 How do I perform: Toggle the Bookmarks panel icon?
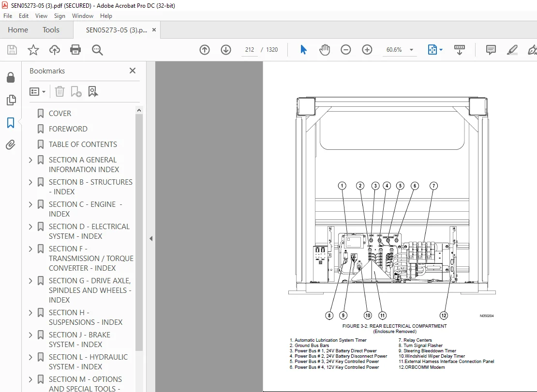tap(11, 122)
